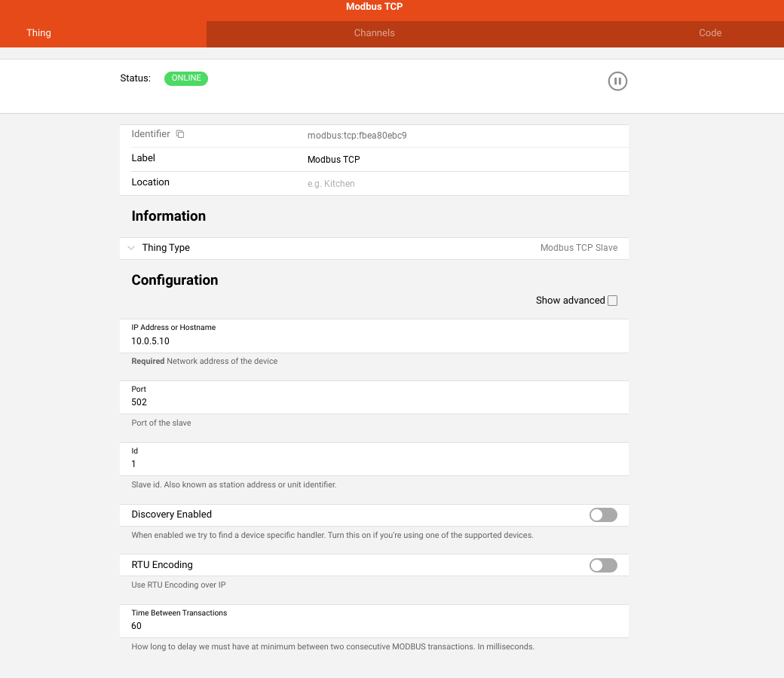Image resolution: width=784 pixels, height=678 pixels.
Task: Pause the Modbus TCP thing
Action: 617,81
